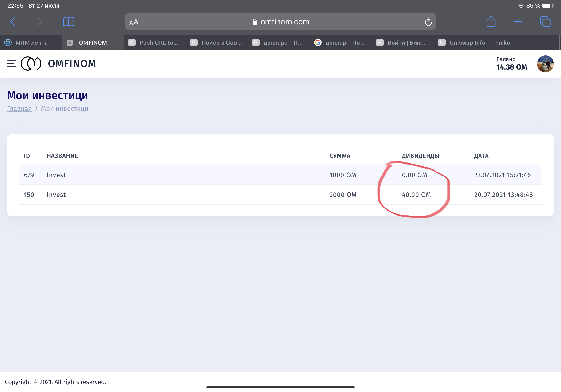The width and height of the screenshot is (561, 392).
Task: Add a new tab with plus icon
Action: (x=518, y=22)
